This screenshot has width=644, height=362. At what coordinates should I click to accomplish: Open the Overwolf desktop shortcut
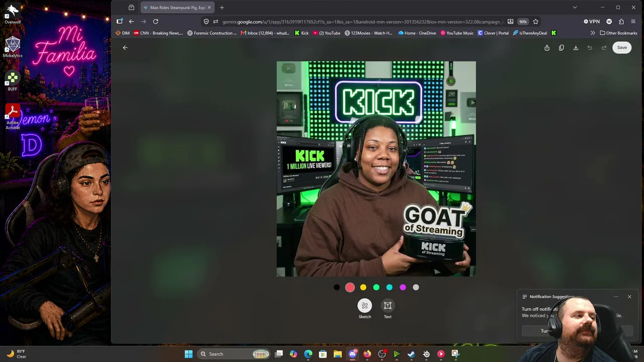coord(13,14)
